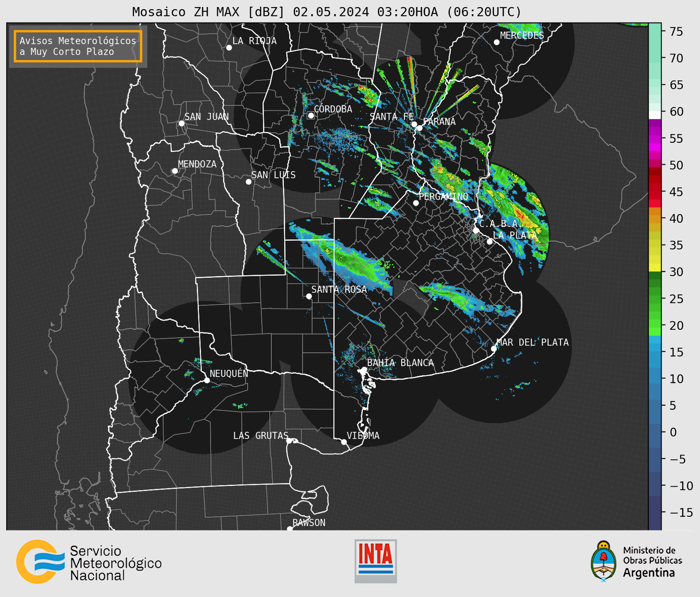Click the MENDOZA label text

coord(198,164)
